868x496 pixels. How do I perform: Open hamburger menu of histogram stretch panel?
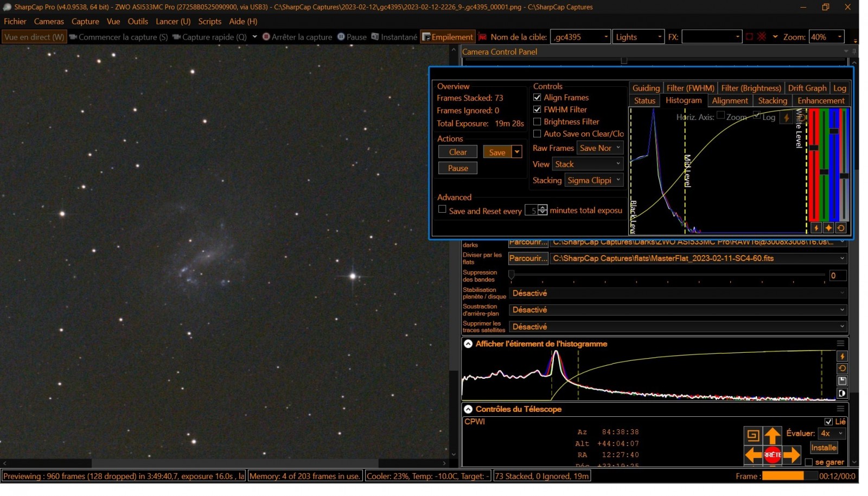pos(840,344)
